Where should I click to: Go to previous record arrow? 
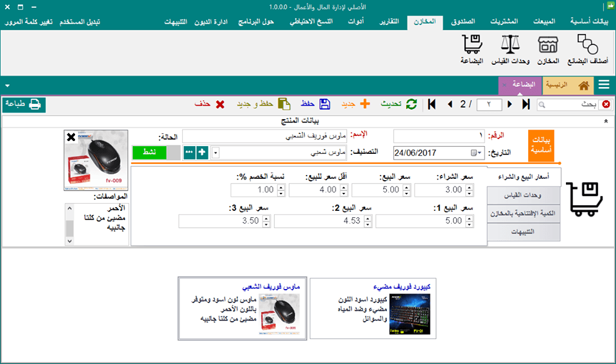point(450,104)
